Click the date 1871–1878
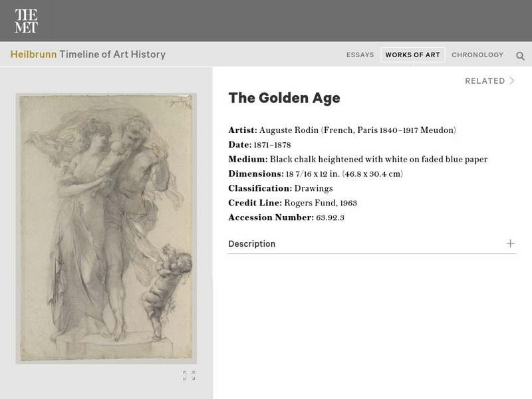Image resolution: width=532 pixels, height=399 pixels. click(272, 145)
